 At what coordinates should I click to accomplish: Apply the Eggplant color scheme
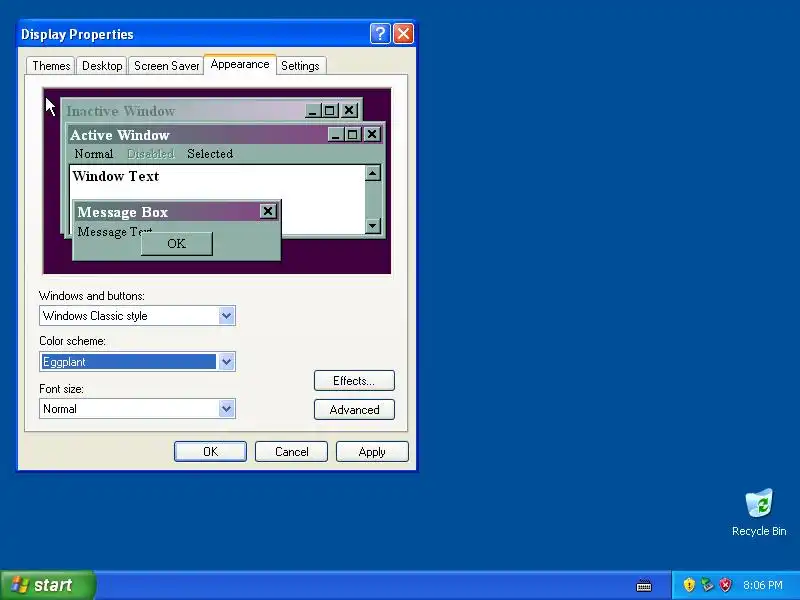[372, 452]
